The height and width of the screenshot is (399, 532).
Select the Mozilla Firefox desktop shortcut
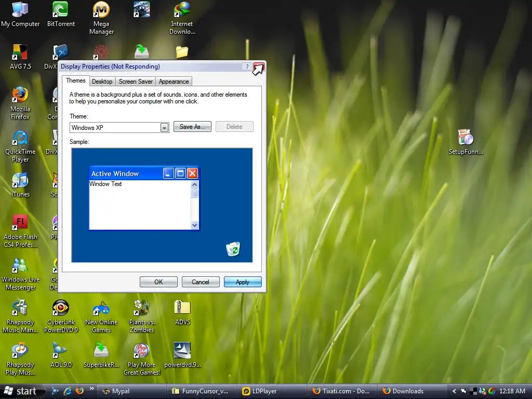(x=20, y=103)
